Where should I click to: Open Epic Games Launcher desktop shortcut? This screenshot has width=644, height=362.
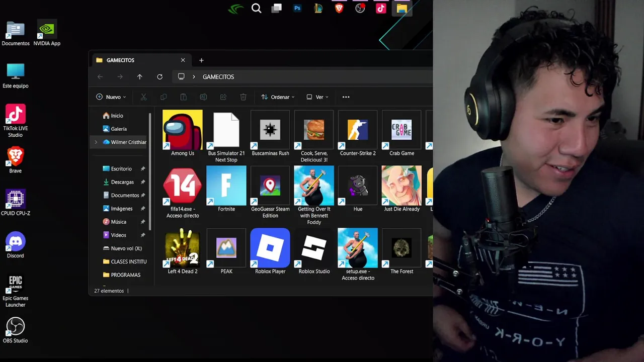coord(16,291)
